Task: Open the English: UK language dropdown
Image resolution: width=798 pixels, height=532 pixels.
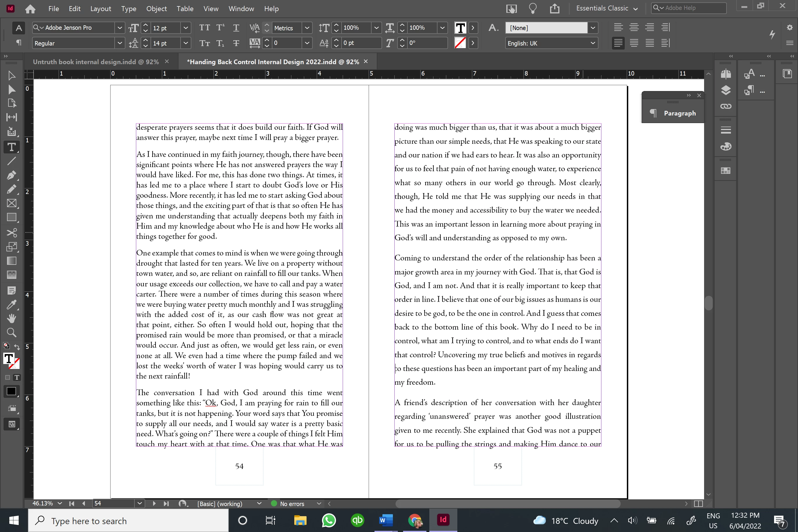Action: tap(592, 43)
